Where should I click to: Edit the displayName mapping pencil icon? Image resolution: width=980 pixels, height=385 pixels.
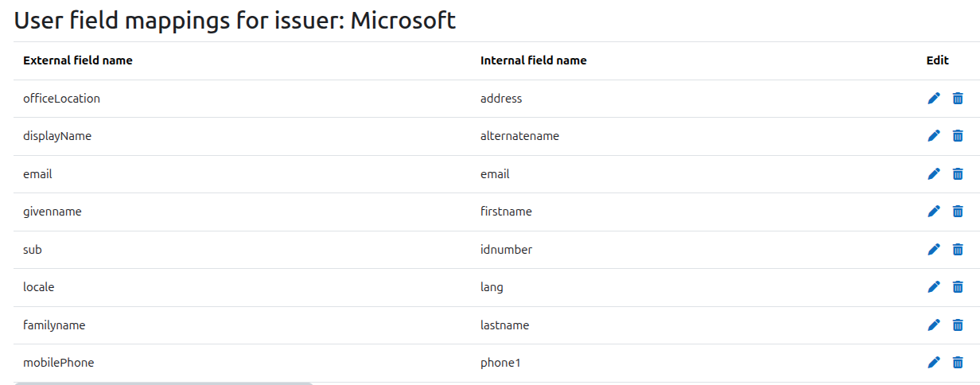click(934, 136)
